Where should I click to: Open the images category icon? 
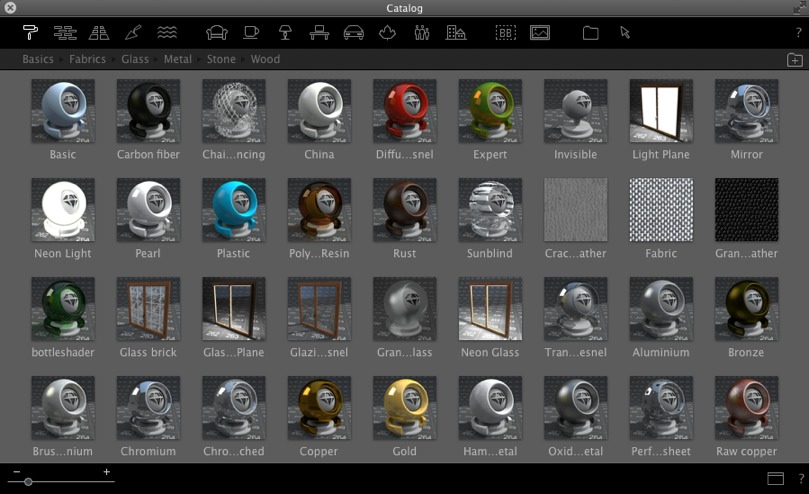coord(540,33)
